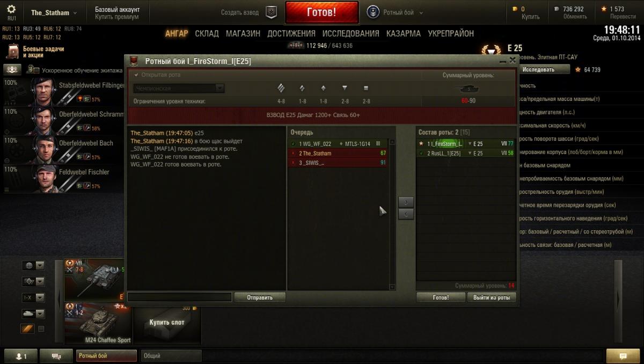
Task: Move player to company with right arrow
Action: point(406,202)
